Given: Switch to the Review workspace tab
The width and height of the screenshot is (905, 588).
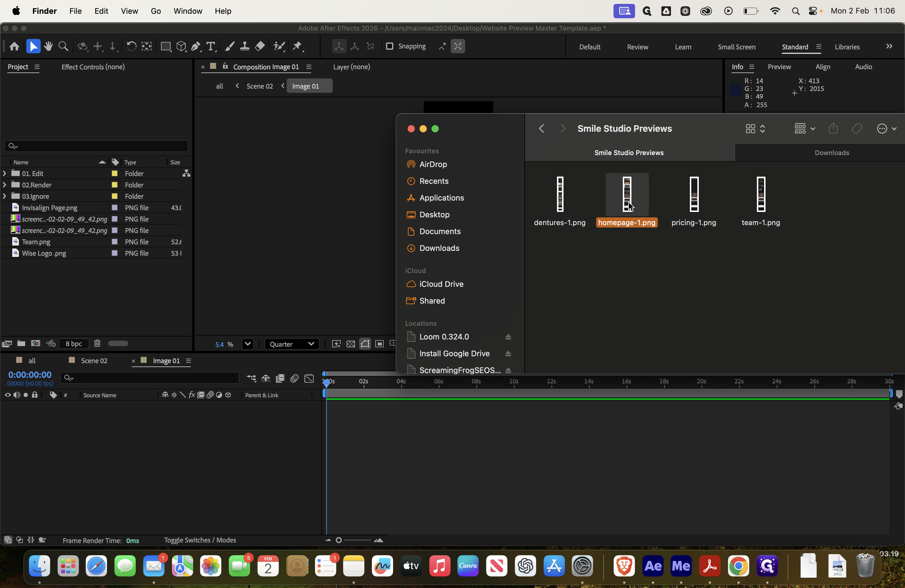Looking at the screenshot, I should tap(637, 47).
